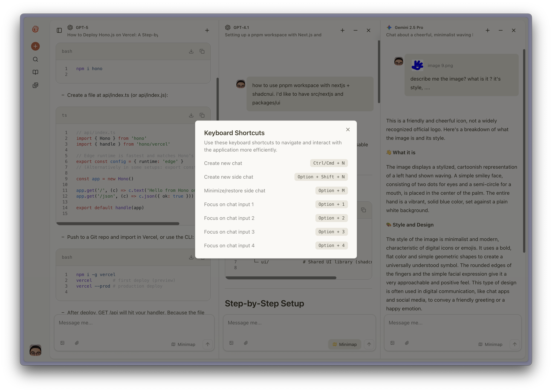Collapse the GPT-5 pane with the sidebar toggle
Image resolution: width=552 pixels, height=392 pixels.
(x=59, y=30)
